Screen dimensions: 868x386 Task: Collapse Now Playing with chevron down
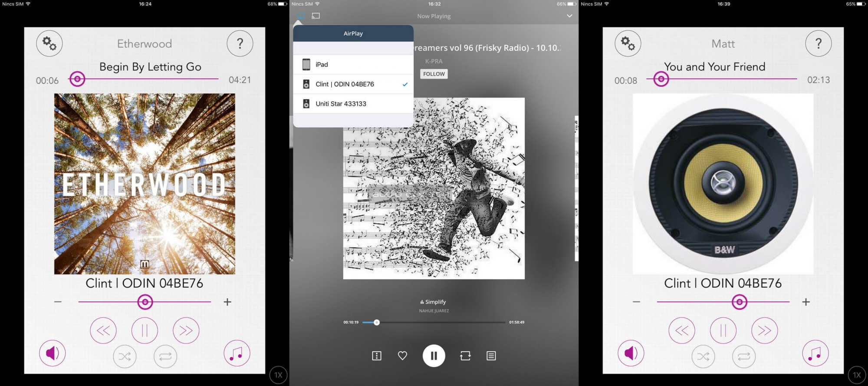[569, 16]
